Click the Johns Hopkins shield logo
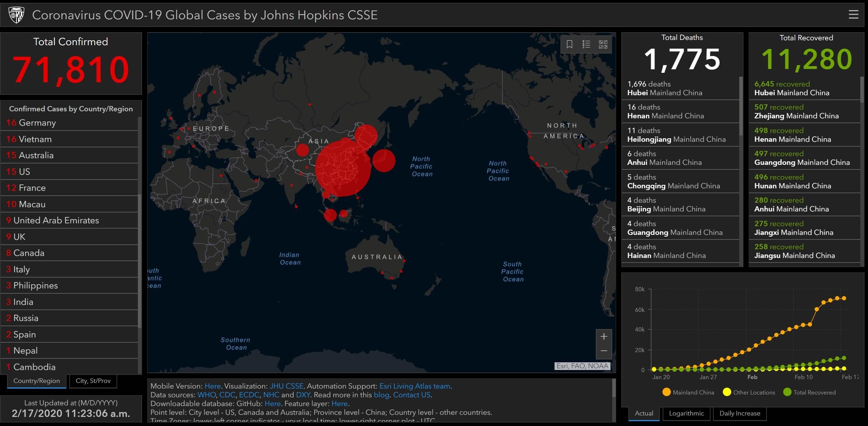This screenshot has height=426, width=868. tap(16, 15)
